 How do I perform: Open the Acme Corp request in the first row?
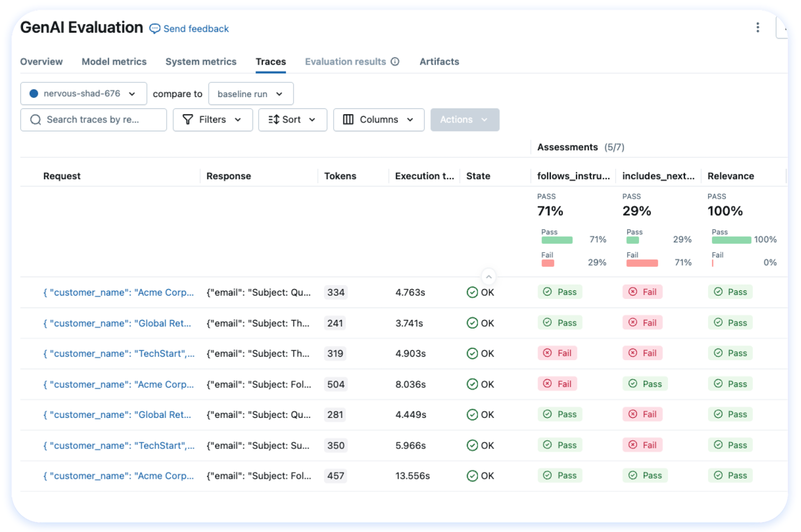[118, 292]
